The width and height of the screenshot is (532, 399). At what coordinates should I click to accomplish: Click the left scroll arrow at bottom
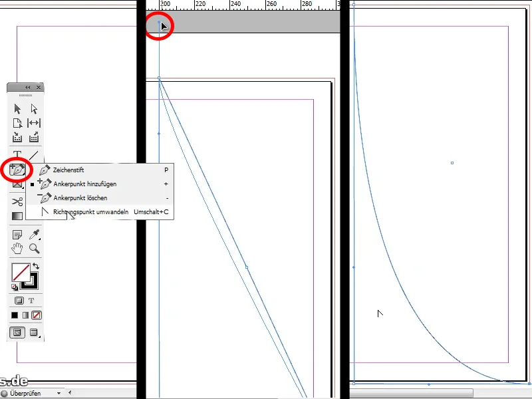[x=70, y=393]
